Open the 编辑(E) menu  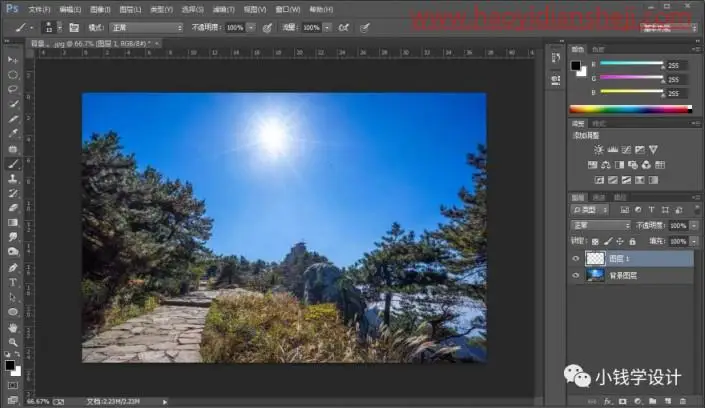pos(70,9)
